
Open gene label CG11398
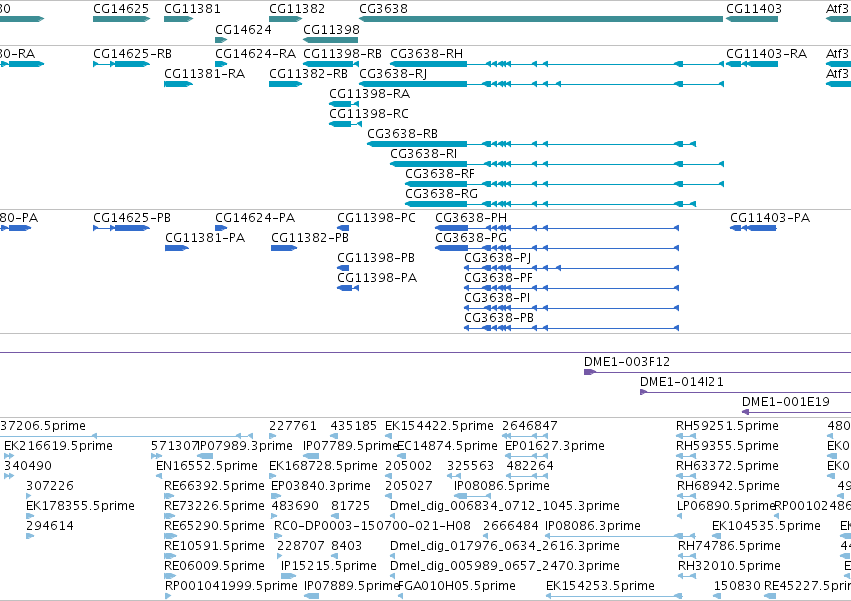(x=331, y=29)
